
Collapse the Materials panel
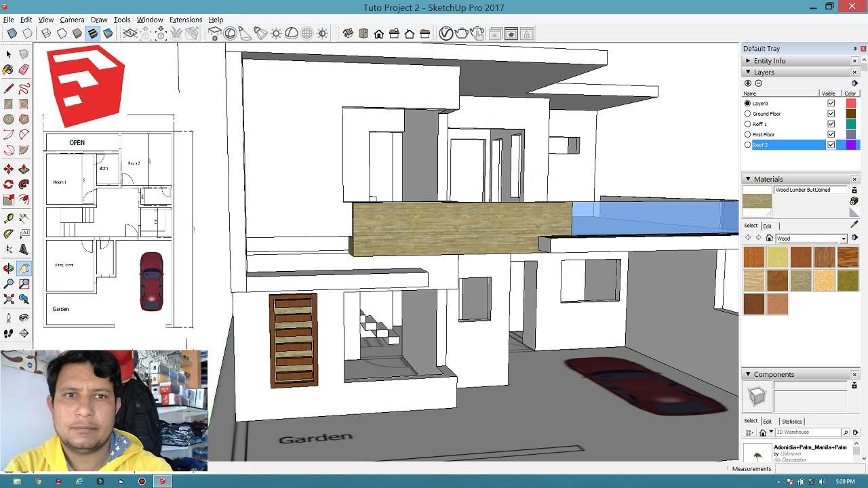[x=748, y=179]
